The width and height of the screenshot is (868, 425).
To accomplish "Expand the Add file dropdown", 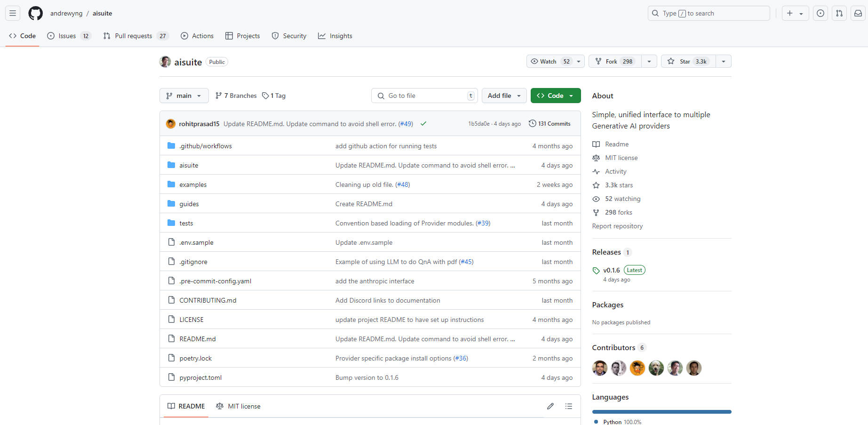I will point(504,96).
